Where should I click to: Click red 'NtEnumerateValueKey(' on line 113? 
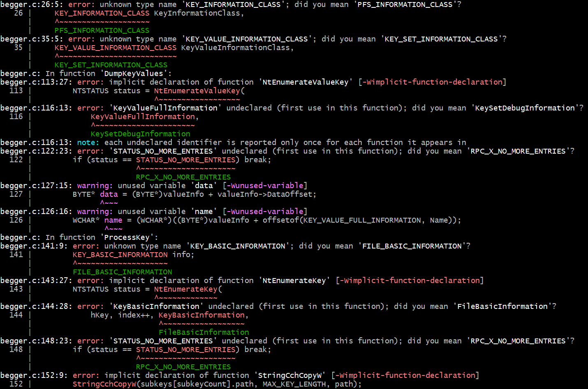199,91
